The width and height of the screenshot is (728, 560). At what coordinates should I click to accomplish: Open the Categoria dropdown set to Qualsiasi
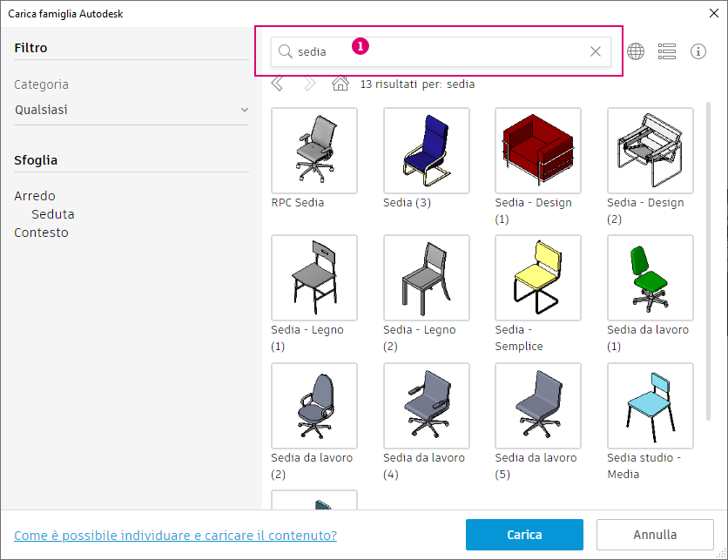click(131, 110)
